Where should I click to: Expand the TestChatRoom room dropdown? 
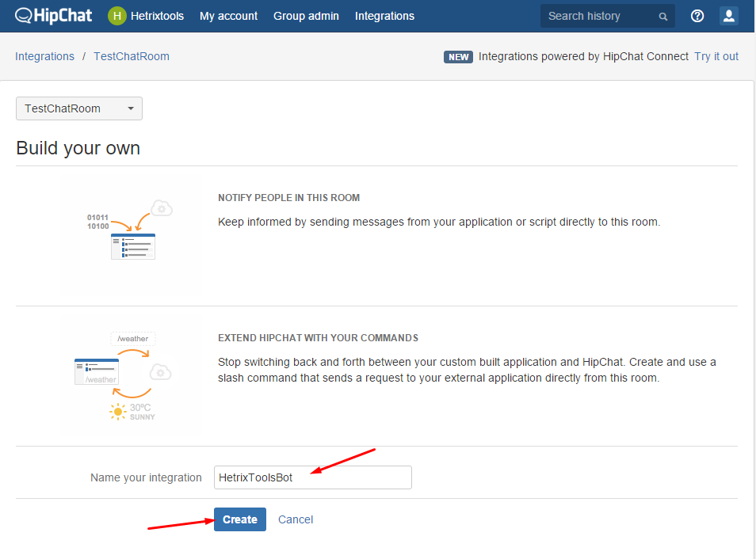pos(79,108)
